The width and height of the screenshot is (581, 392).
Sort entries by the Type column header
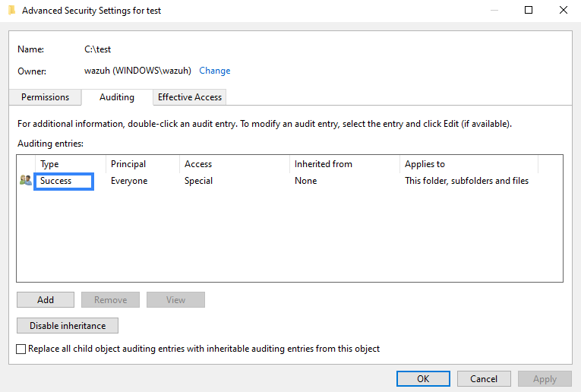[x=68, y=164]
